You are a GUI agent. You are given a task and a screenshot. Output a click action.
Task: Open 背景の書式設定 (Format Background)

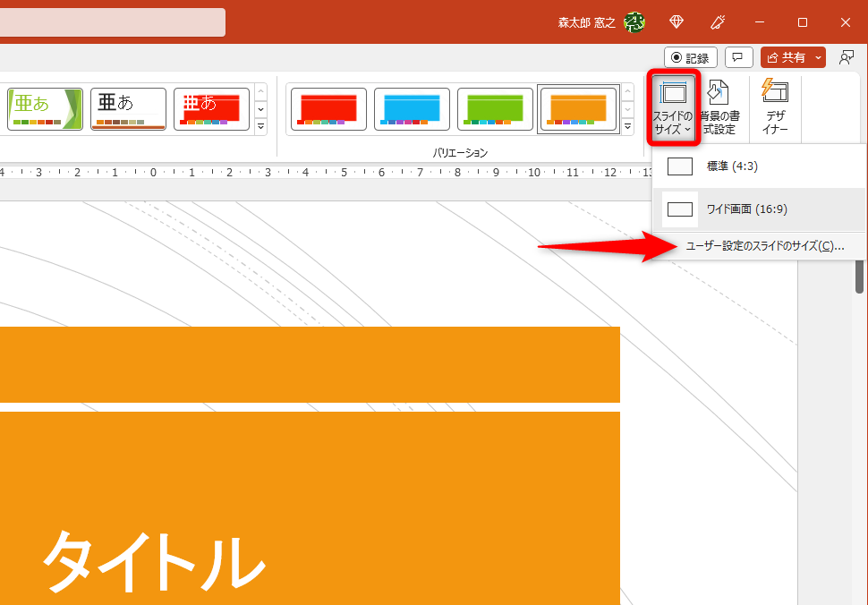(x=721, y=106)
